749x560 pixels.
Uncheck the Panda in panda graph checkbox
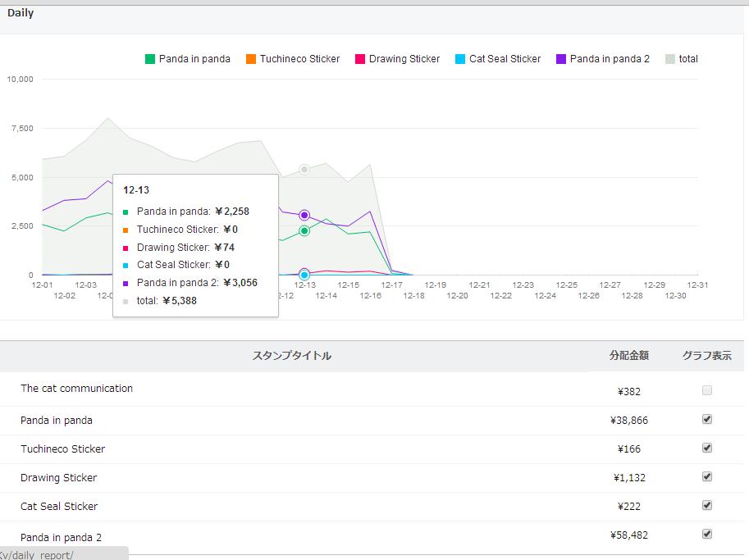click(x=707, y=419)
